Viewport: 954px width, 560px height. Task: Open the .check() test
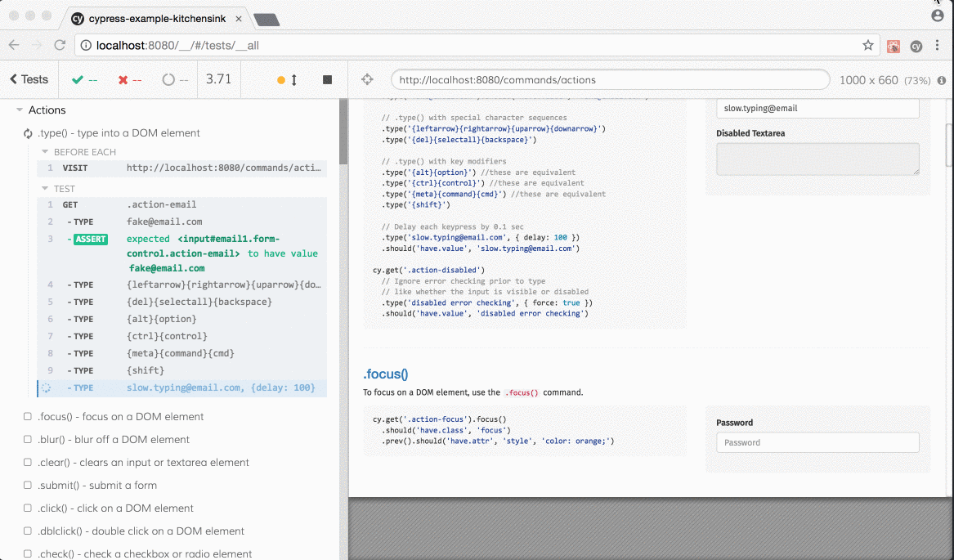point(144,554)
